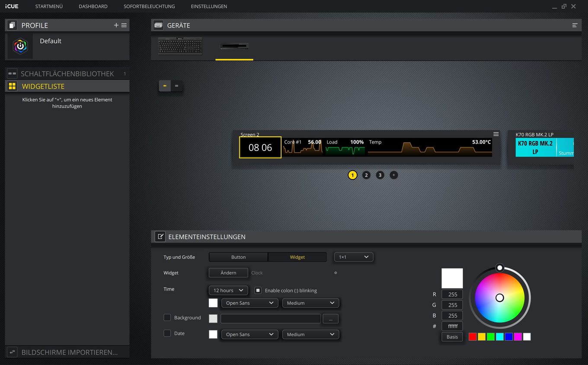This screenshot has height=365, width=588.
Task: Go to screen page 2
Action: click(366, 175)
